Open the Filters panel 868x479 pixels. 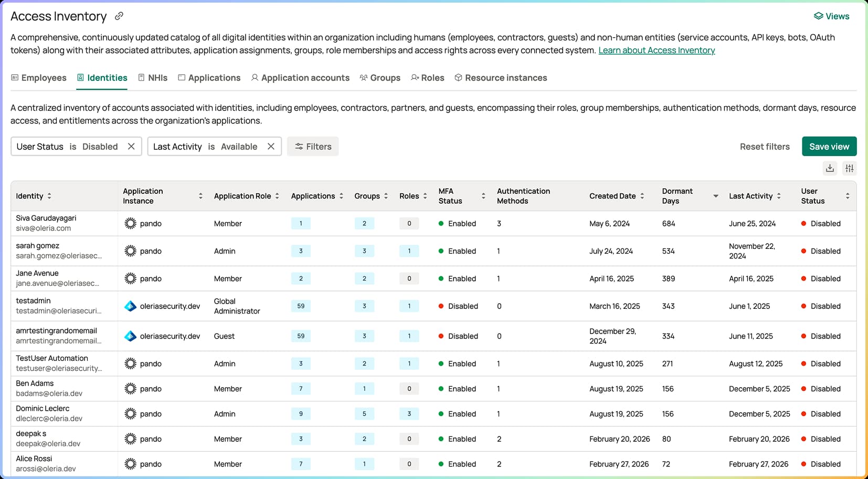[x=313, y=147]
